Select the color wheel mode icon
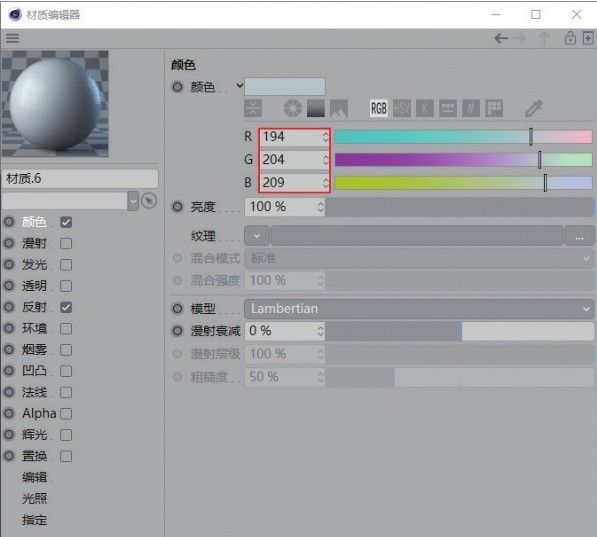 click(292, 109)
